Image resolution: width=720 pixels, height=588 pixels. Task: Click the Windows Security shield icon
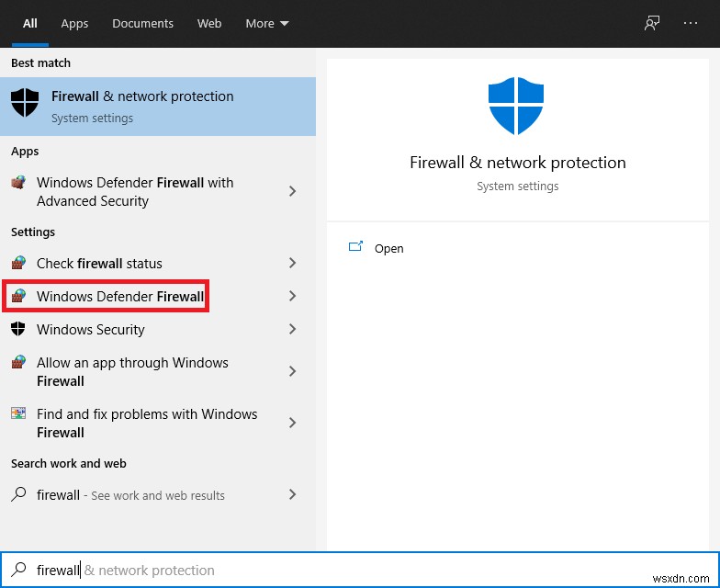tap(18, 329)
